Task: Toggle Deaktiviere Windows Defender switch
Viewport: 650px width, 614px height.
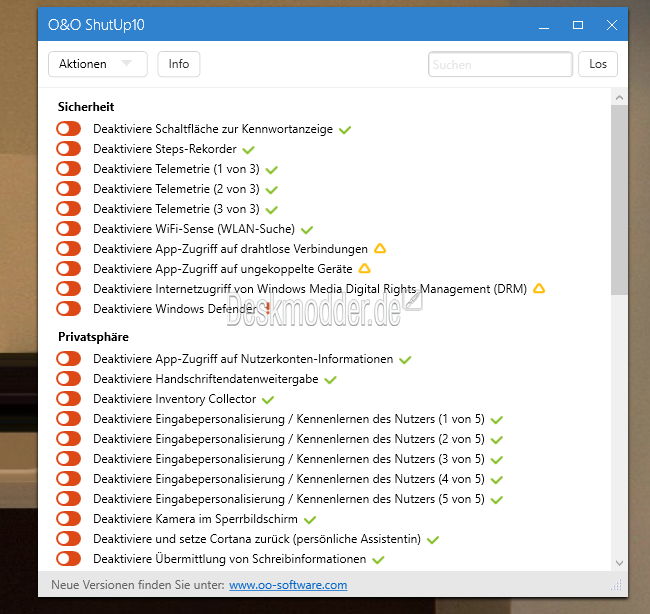Action: click(x=69, y=309)
